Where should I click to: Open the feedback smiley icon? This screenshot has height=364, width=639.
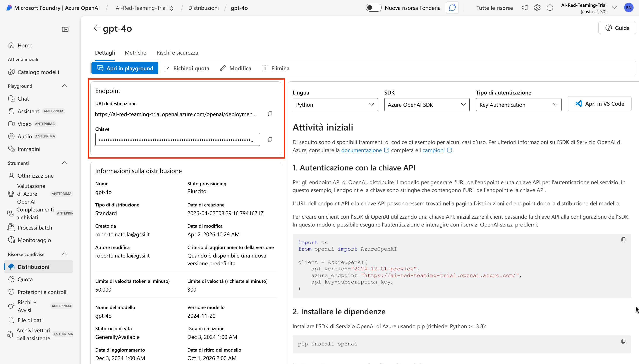click(x=550, y=8)
